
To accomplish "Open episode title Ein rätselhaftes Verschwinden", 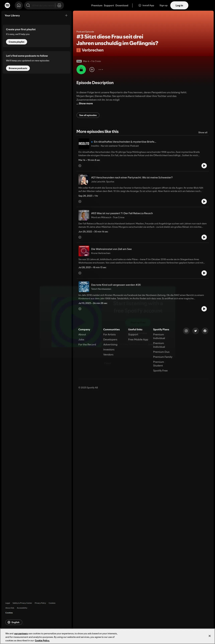I will coord(125,142).
